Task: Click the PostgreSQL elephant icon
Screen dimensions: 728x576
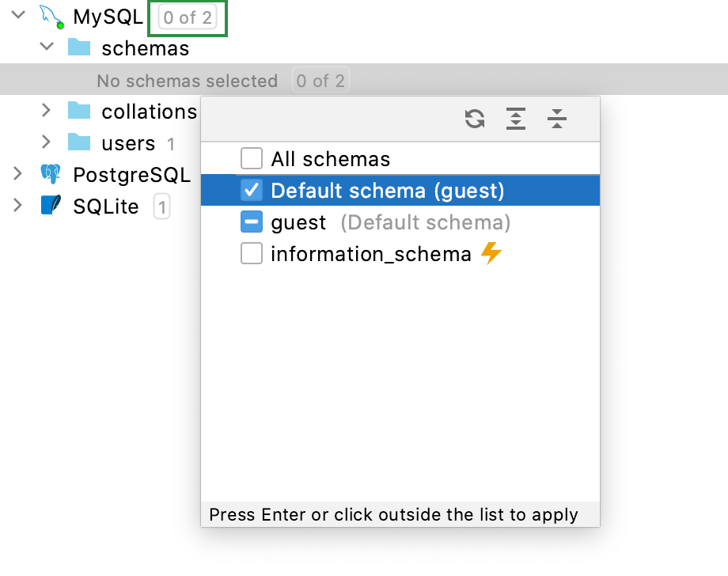Action: (x=51, y=175)
